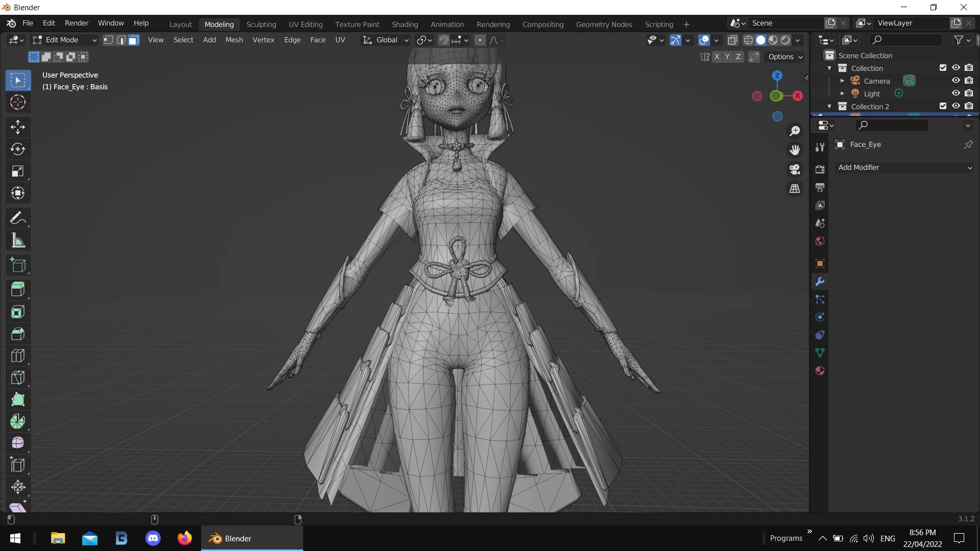Open the Mesh menu
The width and height of the screenshot is (980, 551).
[x=234, y=40]
